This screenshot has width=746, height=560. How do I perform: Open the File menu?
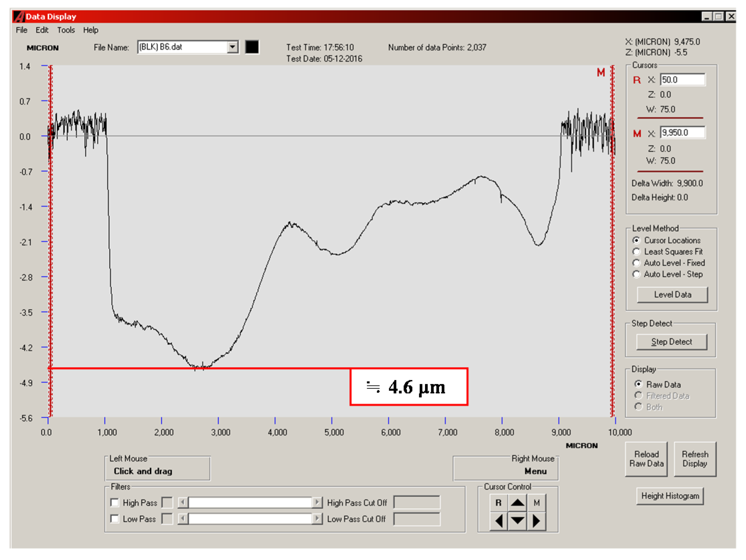coord(21,30)
